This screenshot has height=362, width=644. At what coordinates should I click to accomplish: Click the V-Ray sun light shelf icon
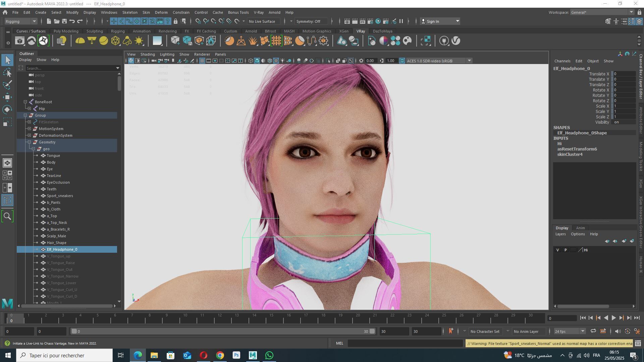click(139, 41)
